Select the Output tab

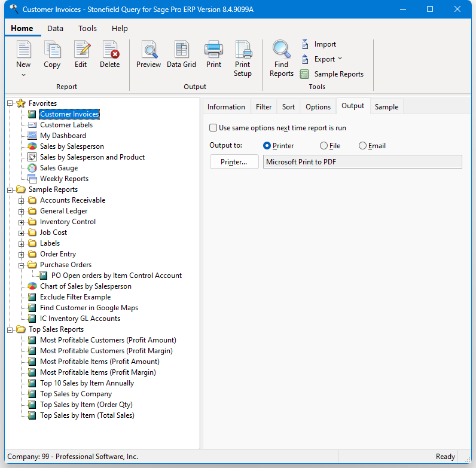353,106
